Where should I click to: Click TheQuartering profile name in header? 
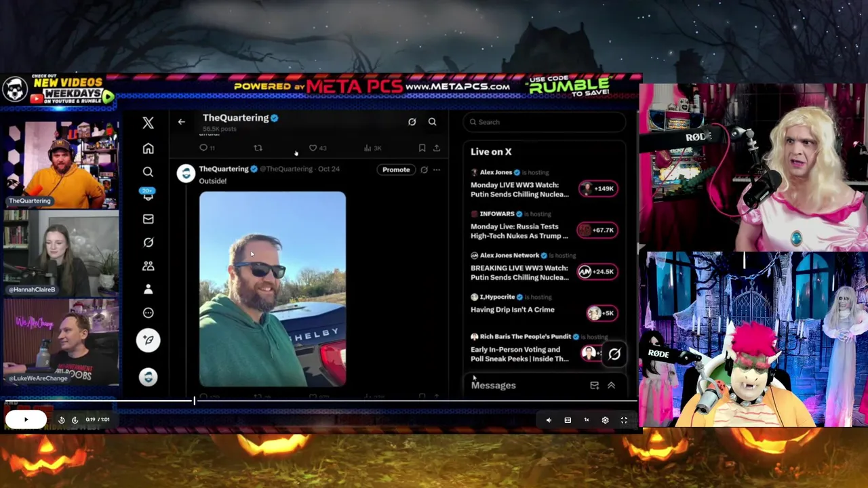point(235,118)
